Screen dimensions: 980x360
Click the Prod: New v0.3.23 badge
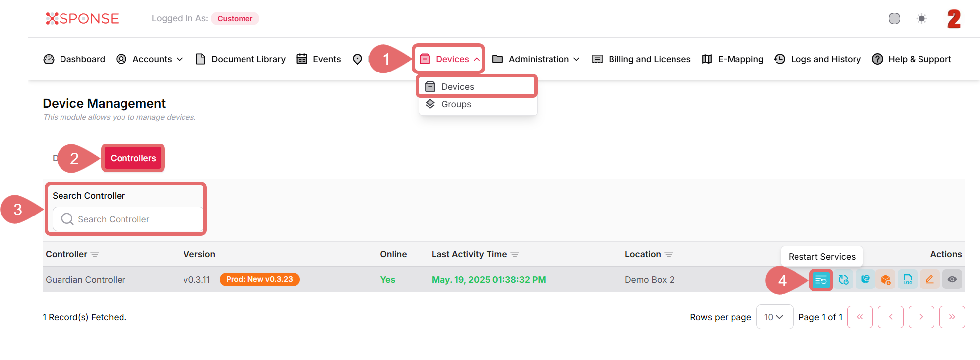pos(259,279)
